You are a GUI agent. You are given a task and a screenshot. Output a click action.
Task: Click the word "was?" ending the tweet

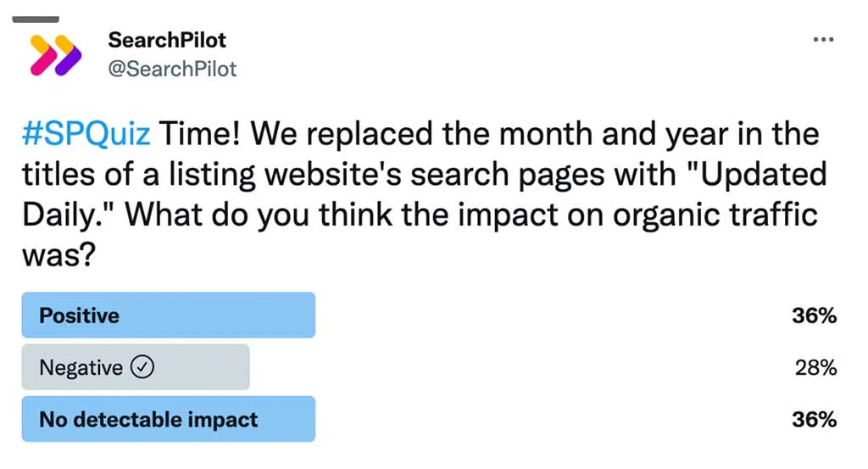pyautogui.click(x=58, y=254)
